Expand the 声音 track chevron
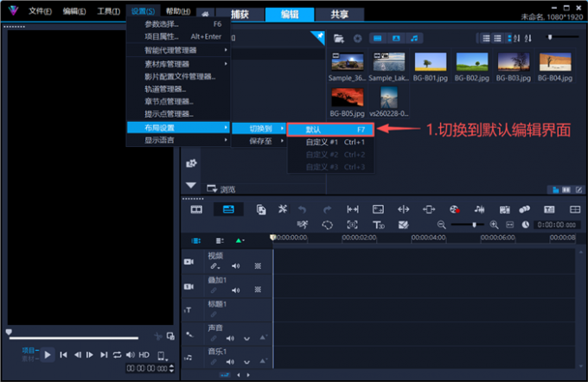The image size is (588, 382). pos(246,338)
